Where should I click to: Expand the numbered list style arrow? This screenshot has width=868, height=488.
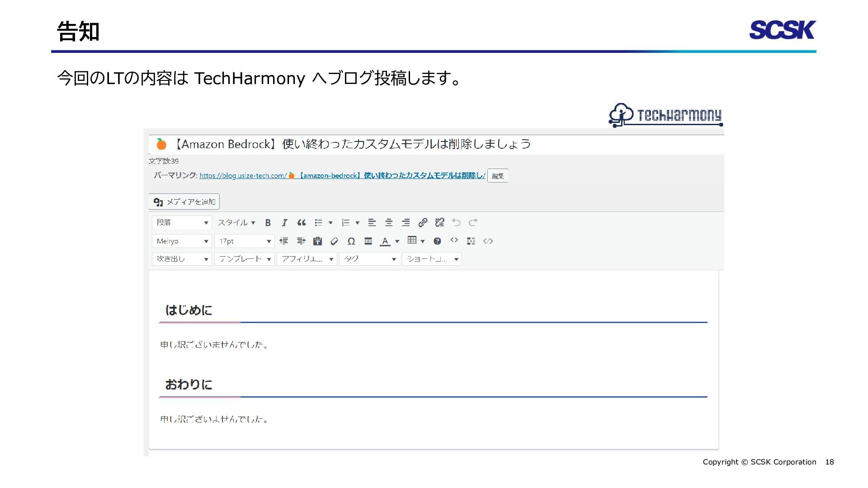(358, 223)
